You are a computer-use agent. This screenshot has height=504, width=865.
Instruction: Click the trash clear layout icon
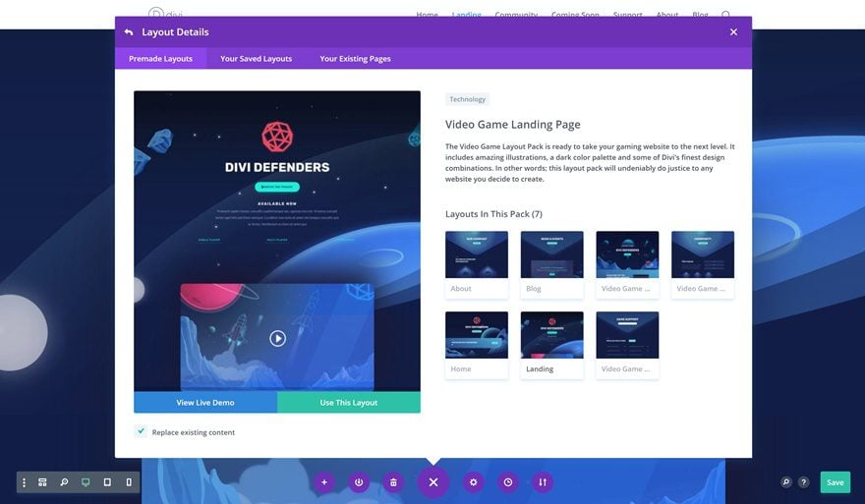point(393,482)
